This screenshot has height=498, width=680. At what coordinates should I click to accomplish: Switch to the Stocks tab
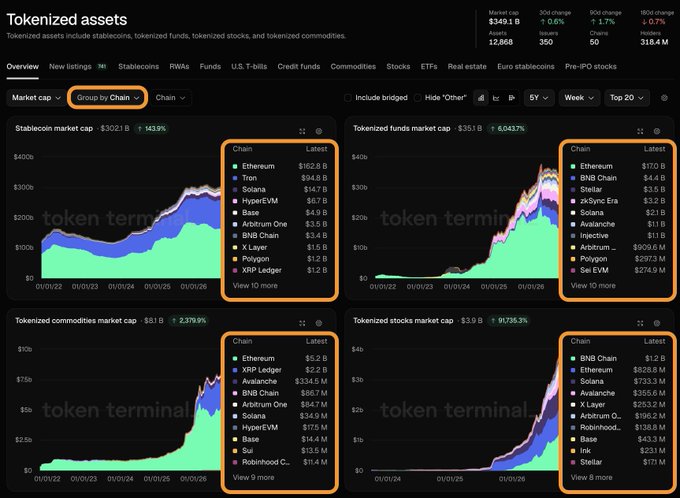pyautogui.click(x=398, y=67)
